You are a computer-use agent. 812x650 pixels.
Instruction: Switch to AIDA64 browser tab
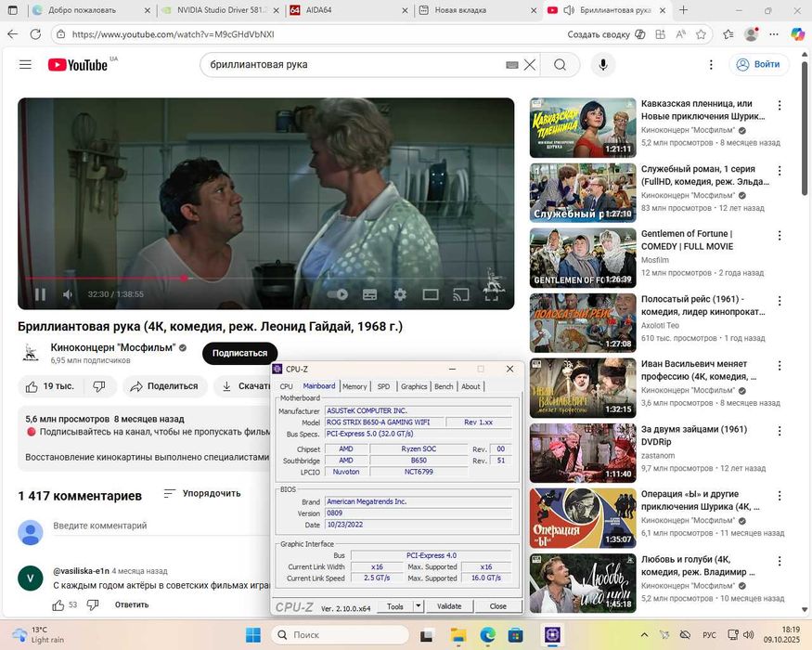[x=349, y=10]
